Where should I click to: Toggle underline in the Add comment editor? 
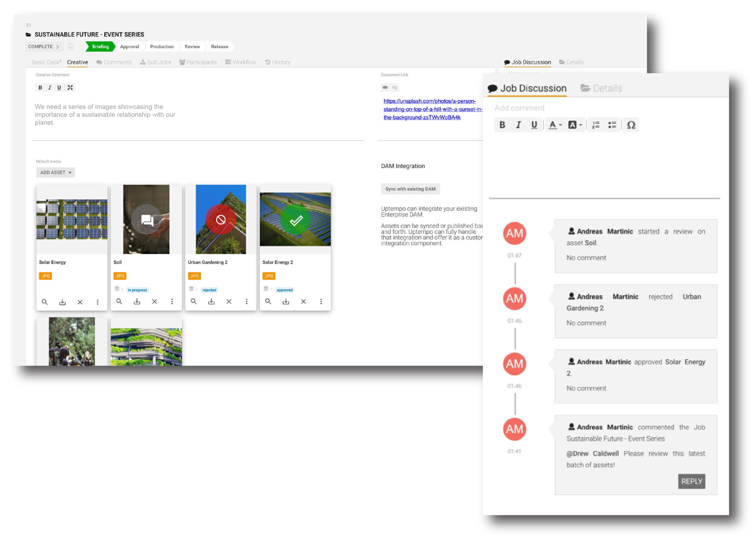534,125
